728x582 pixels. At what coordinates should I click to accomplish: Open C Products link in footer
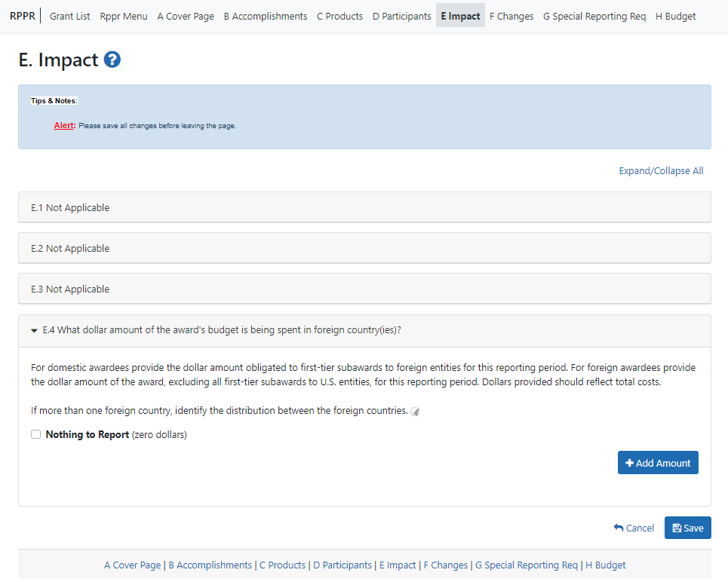coord(282,565)
